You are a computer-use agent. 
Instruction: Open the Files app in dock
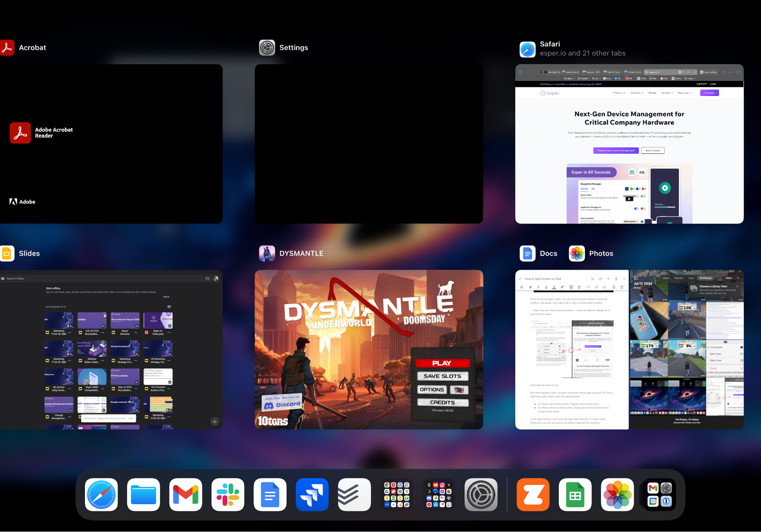[x=143, y=494]
